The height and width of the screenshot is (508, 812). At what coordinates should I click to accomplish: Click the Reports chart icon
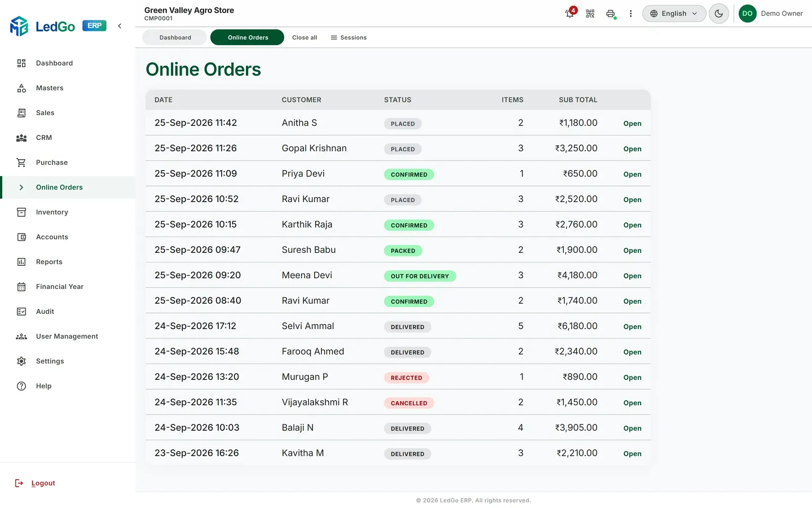point(21,262)
